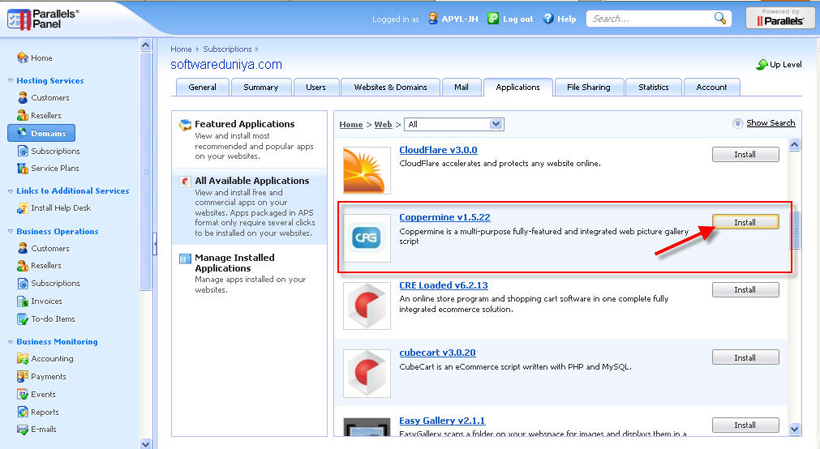
Task: Click the cubecart app thumbnail
Action: coord(367,373)
